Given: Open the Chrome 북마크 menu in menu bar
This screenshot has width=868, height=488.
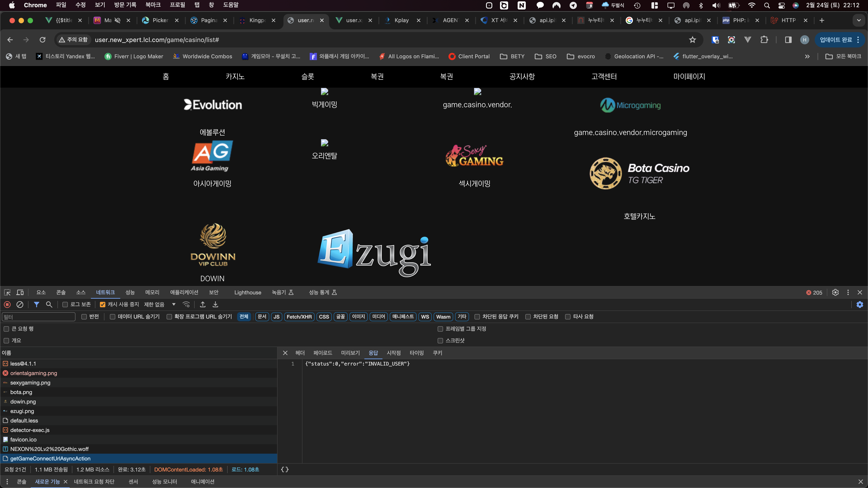Looking at the screenshot, I should click(x=153, y=5).
